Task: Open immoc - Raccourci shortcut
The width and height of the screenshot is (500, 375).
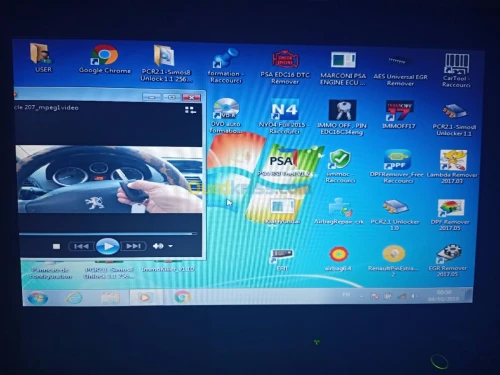Action: tap(340, 159)
